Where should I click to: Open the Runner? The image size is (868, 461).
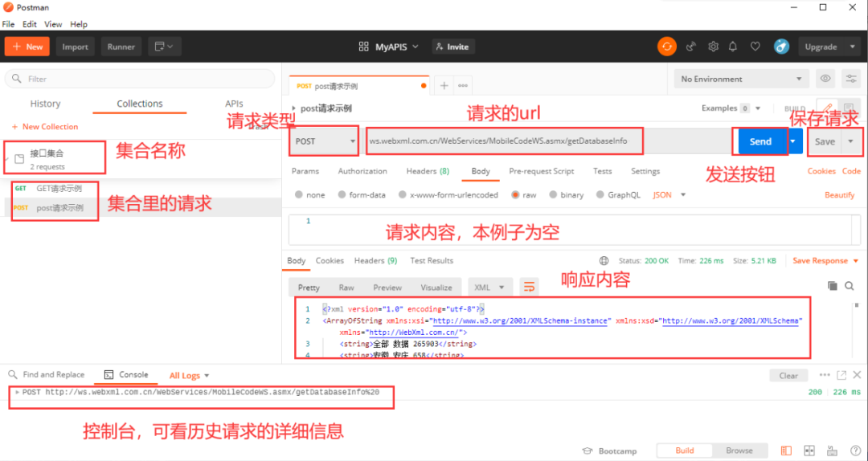tap(121, 47)
